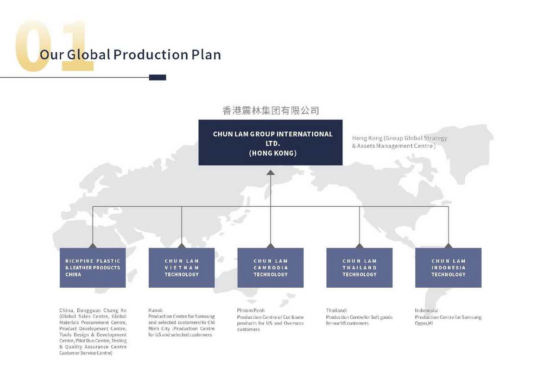Click the Chun Lam Vietnam Technology box
The height and width of the screenshot is (392, 556).
182,268
